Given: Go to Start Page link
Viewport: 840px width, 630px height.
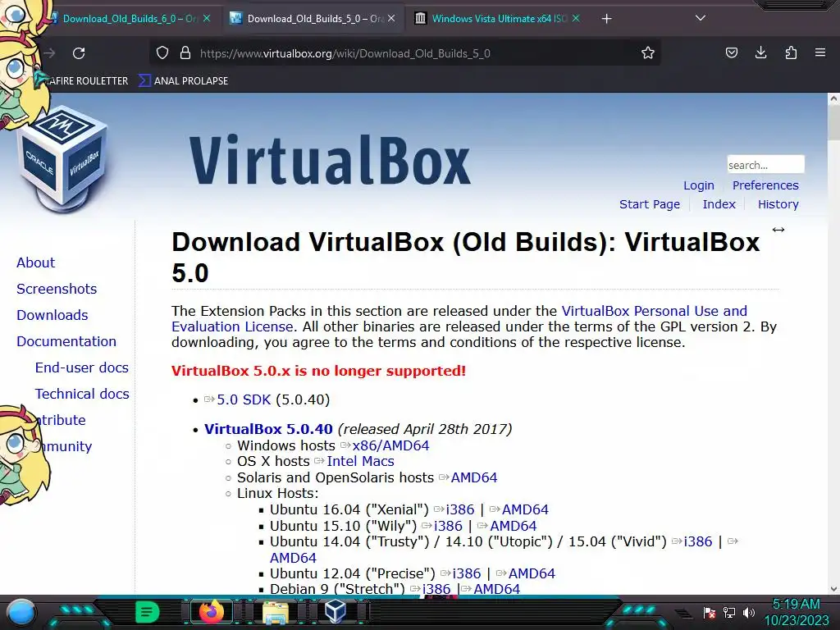Looking at the screenshot, I should 650,204.
